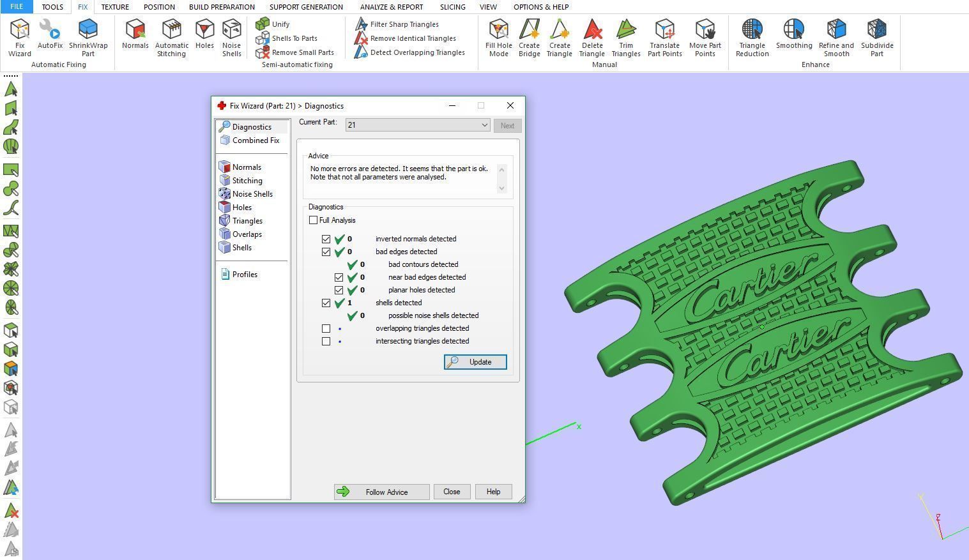Open the Fix Wizard tool in ribbon
This screenshot has width=969, height=560.
coord(20,38)
